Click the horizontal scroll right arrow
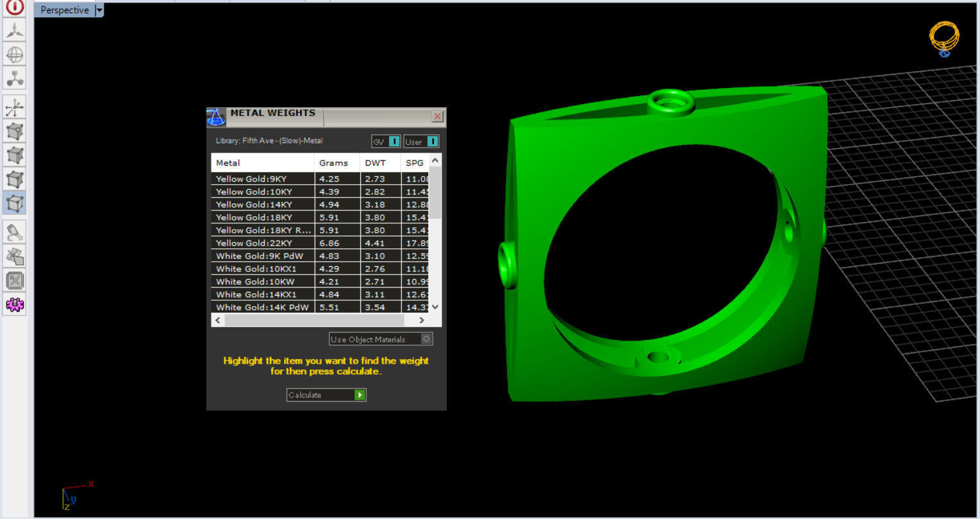 coord(421,319)
